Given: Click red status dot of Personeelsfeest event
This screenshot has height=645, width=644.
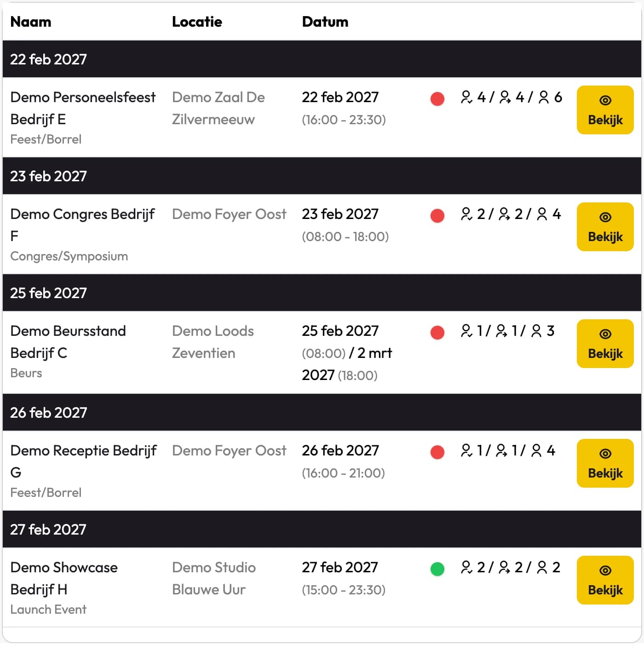Looking at the screenshot, I should [437, 99].
